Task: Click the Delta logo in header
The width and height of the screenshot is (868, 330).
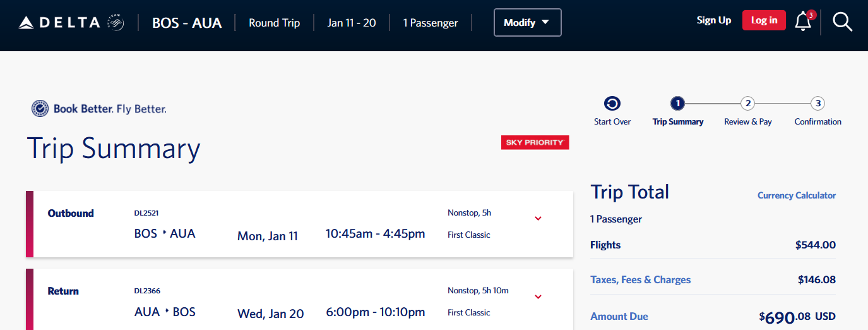Action: pos(59,23)
